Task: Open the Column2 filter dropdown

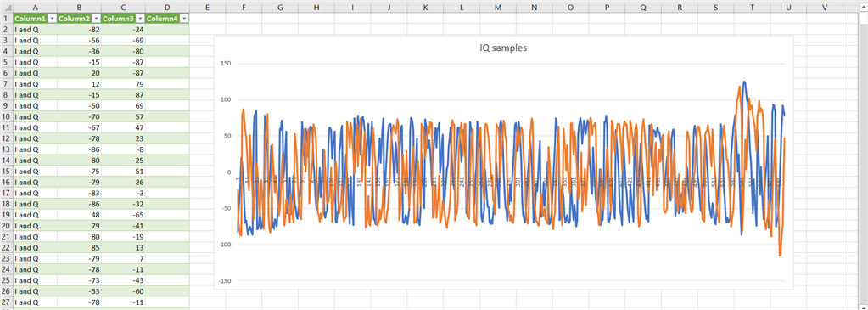Action: point(97,19)
